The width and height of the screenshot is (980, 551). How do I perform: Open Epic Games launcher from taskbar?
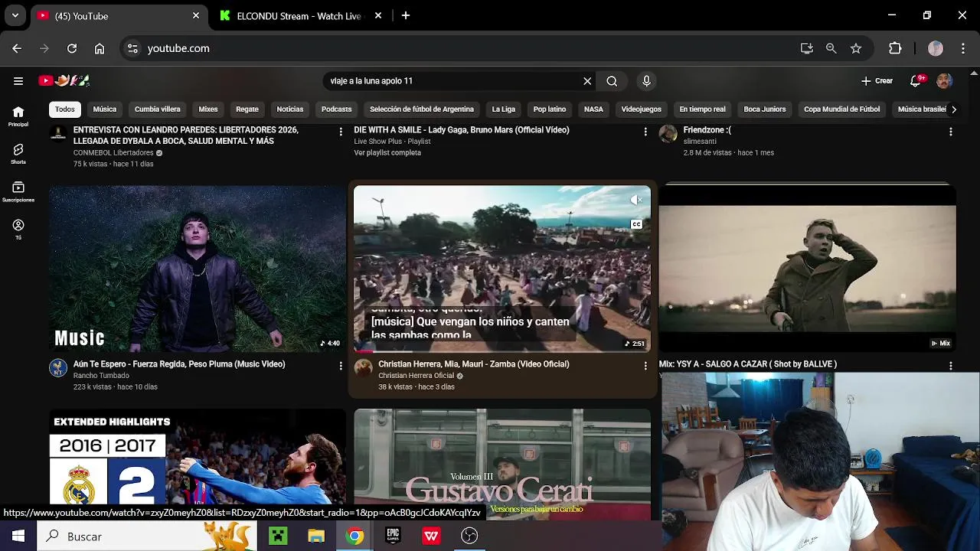(x=393, y=536)
